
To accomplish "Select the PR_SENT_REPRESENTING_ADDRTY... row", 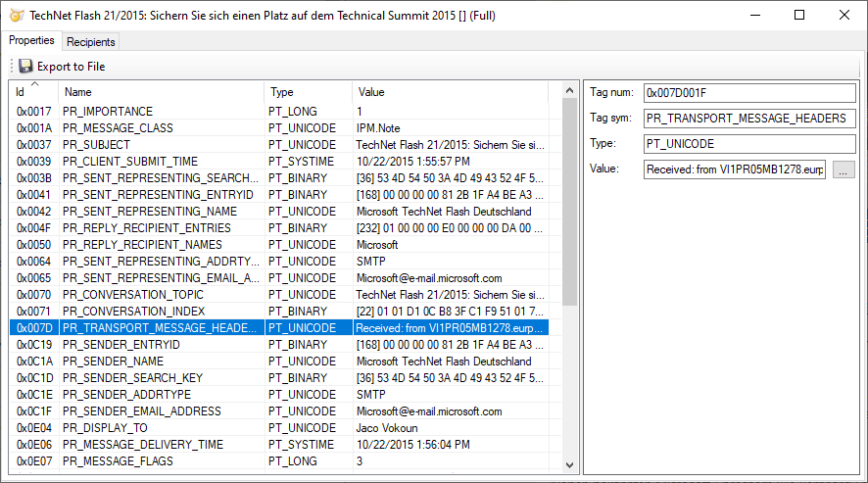I will 279,261.
